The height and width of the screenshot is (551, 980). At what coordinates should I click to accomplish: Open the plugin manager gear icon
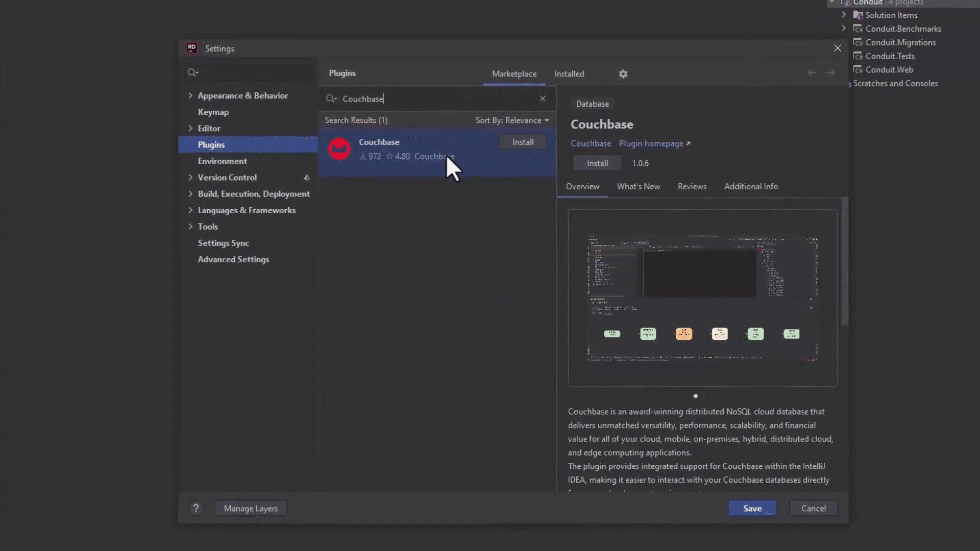[623, 74]
